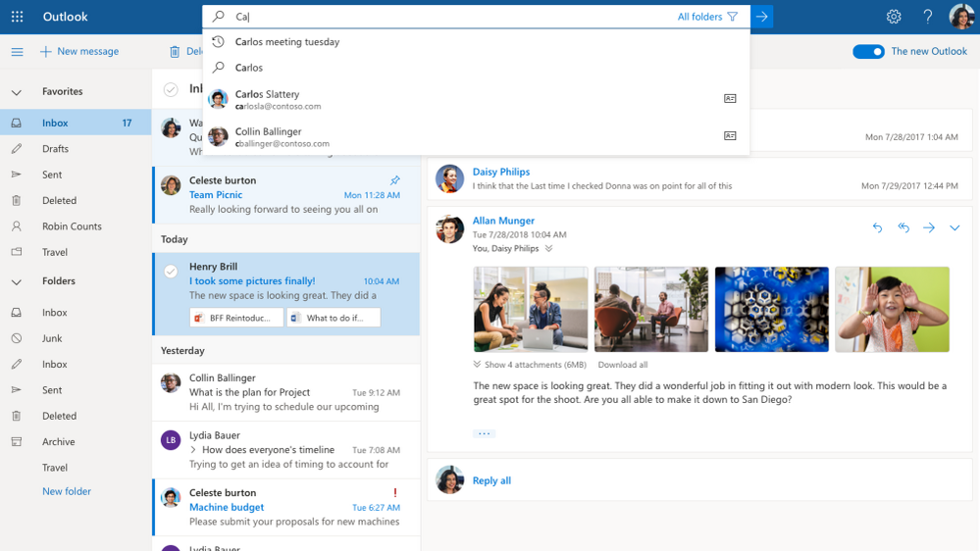Check the select-all circle above message list

point(171,89)
